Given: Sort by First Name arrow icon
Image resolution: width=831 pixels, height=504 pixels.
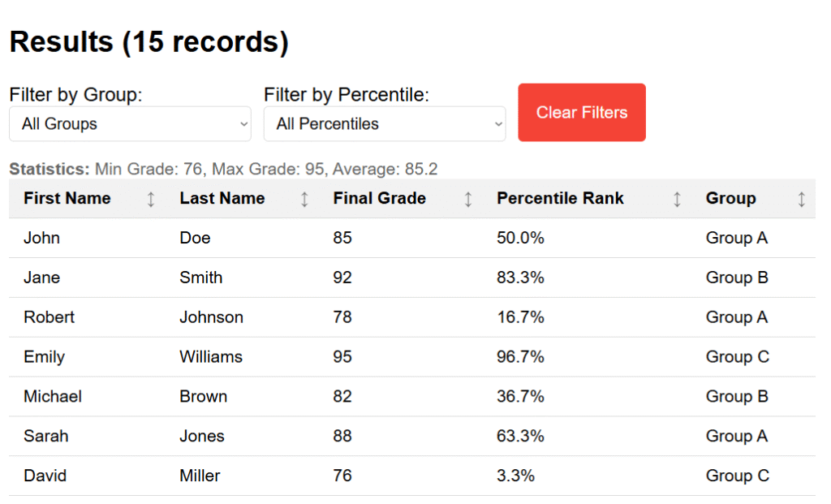Looking at the screenshot, I should coord(151,200).
